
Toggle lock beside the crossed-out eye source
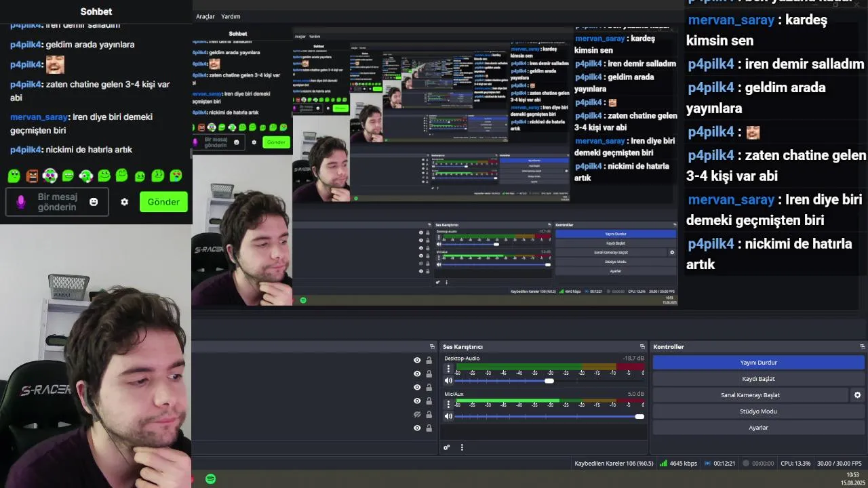[429, 414]
